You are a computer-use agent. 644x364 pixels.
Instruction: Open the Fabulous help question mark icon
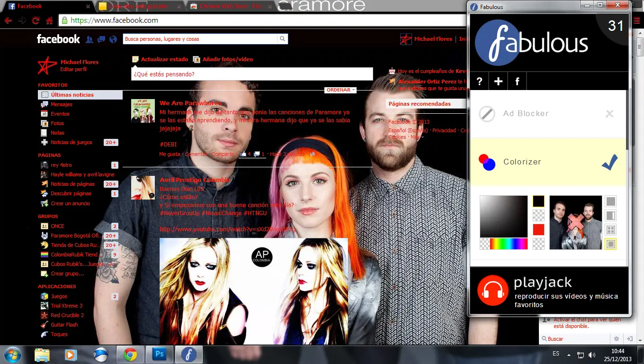[x=479, y=82]
